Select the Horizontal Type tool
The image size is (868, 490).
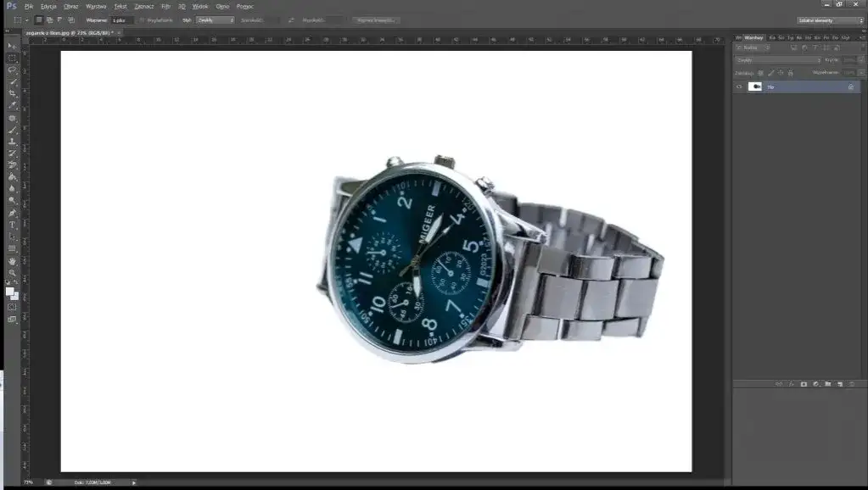tap(12, 225)
